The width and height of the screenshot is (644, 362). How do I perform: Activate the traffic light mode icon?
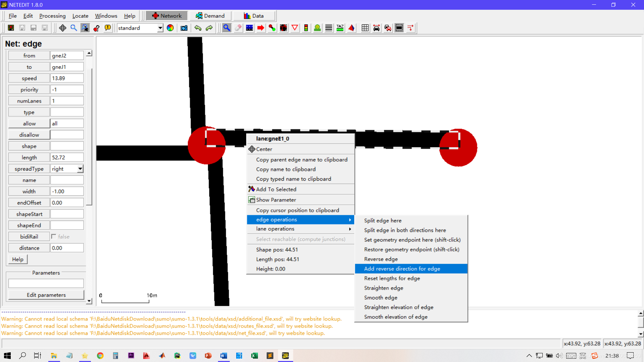click(x=306, y=28)
